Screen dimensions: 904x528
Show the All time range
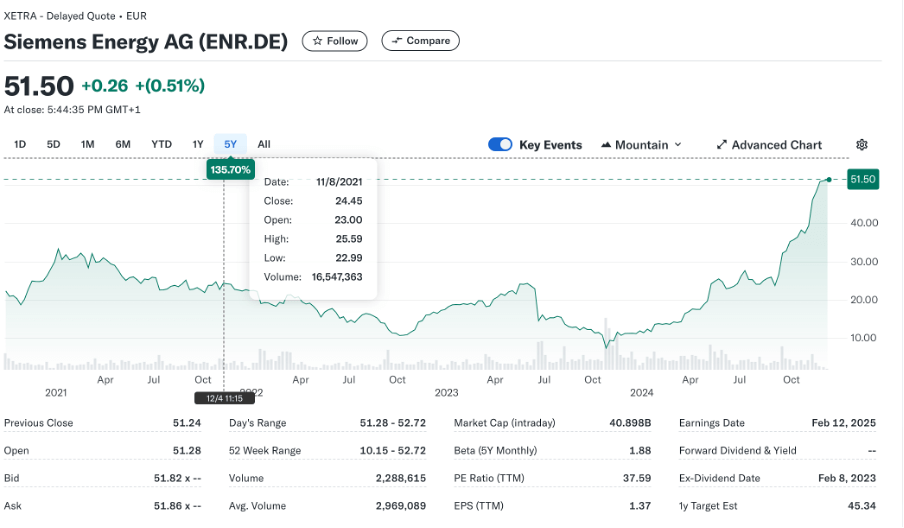click(264, 144)
